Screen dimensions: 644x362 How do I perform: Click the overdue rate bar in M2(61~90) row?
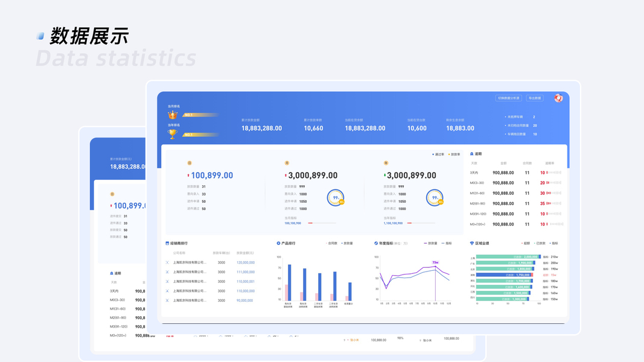coord(554,203)
